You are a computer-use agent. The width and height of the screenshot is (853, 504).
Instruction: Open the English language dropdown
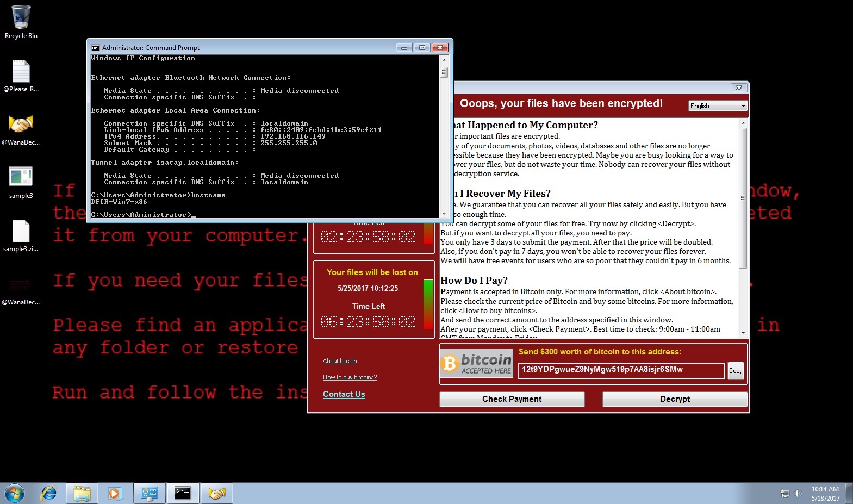(x=718, y=106)
